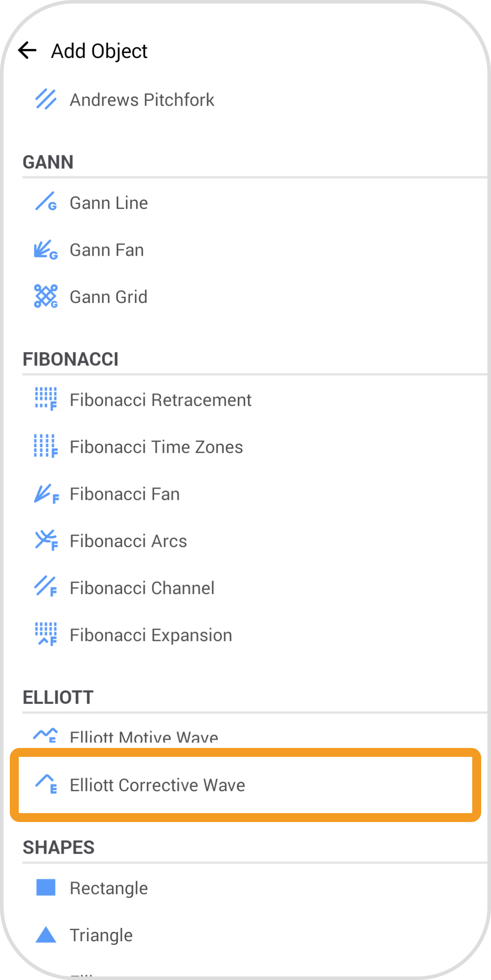Choose the Fibonacci Arcs icon

click(x=46, y=540)
